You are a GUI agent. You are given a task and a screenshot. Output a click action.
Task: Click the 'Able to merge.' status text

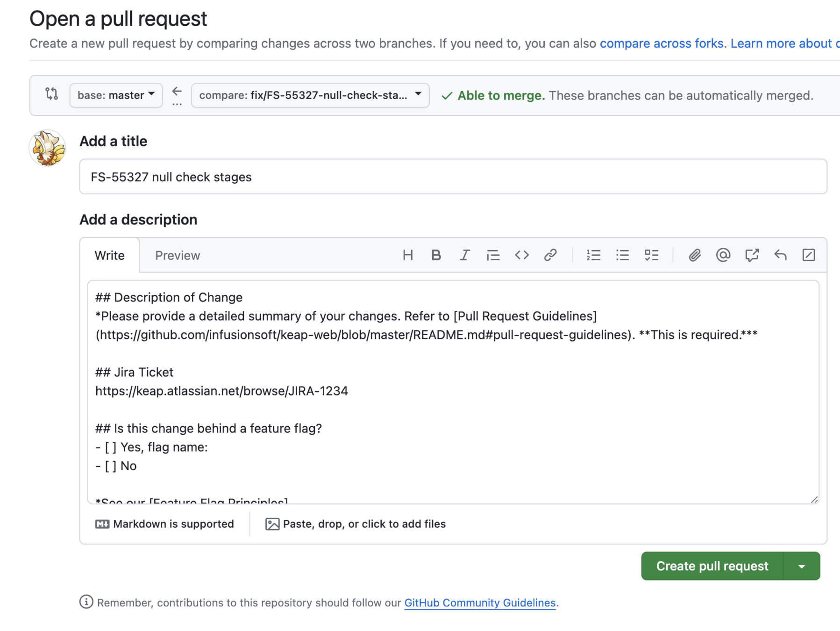click(501, 95)
